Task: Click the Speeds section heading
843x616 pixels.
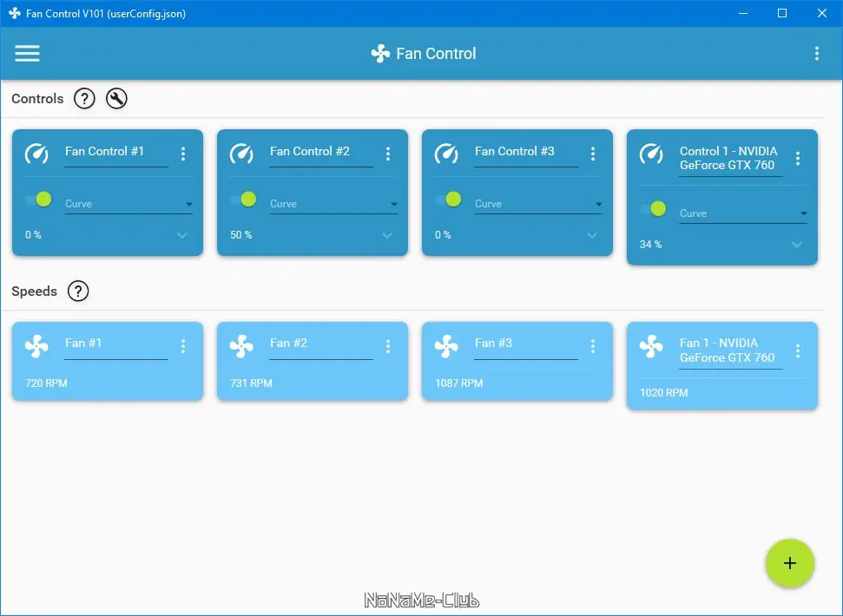Action: pyautogui.click(x=34, y=292)
